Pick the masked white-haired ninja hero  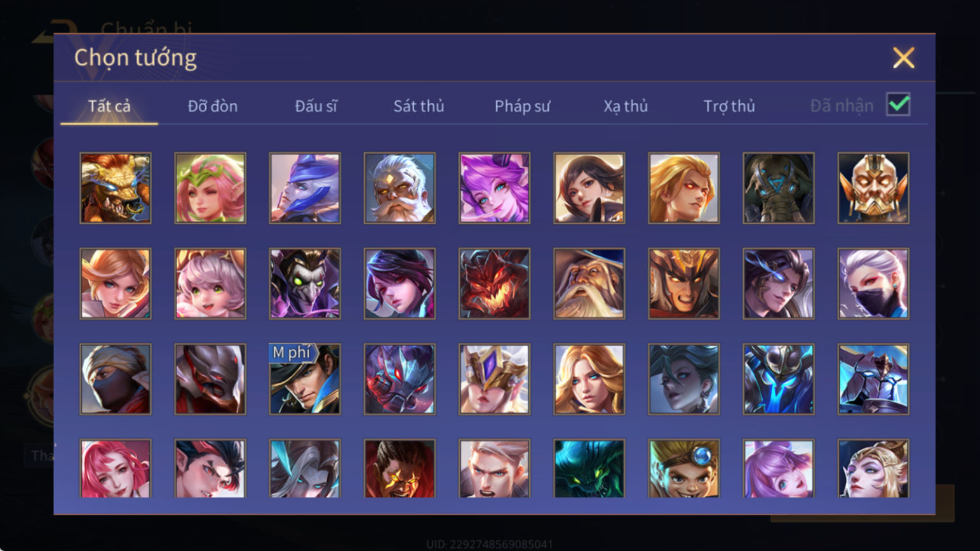873,284
